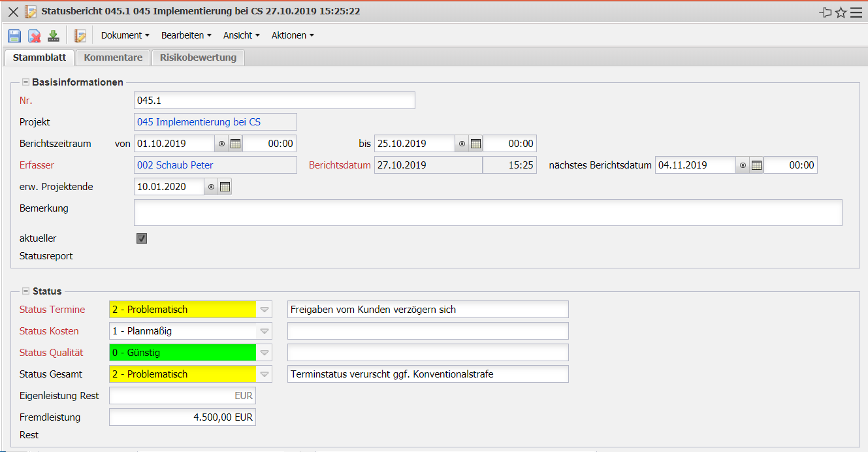This screenshot has height=452, width=868.
Task: Open calendar picker for erw. Projektende
Action: pos(225,187)
